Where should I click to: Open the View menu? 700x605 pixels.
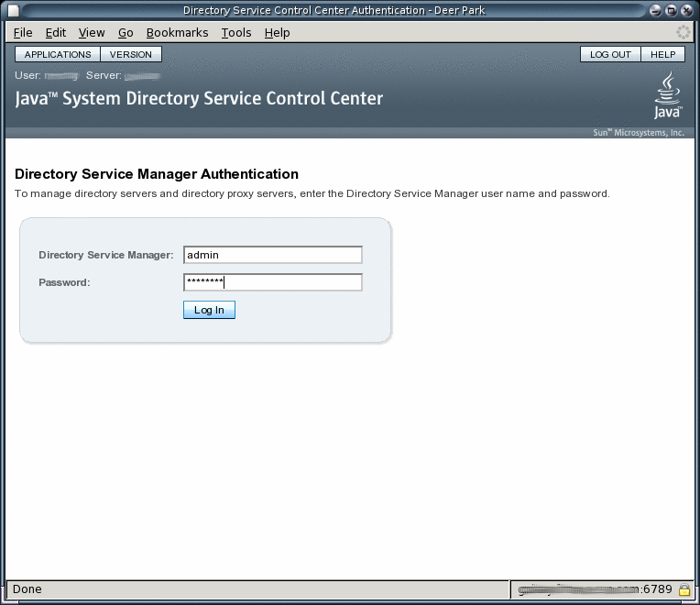(x=92, y=33)
